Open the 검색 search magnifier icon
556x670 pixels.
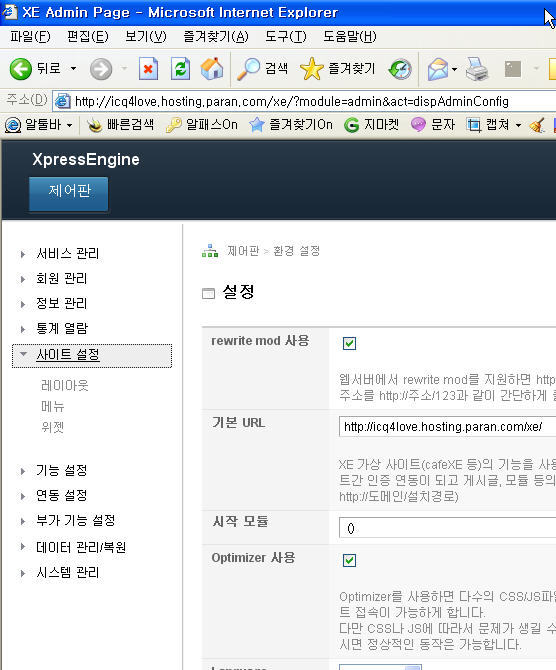249,69
